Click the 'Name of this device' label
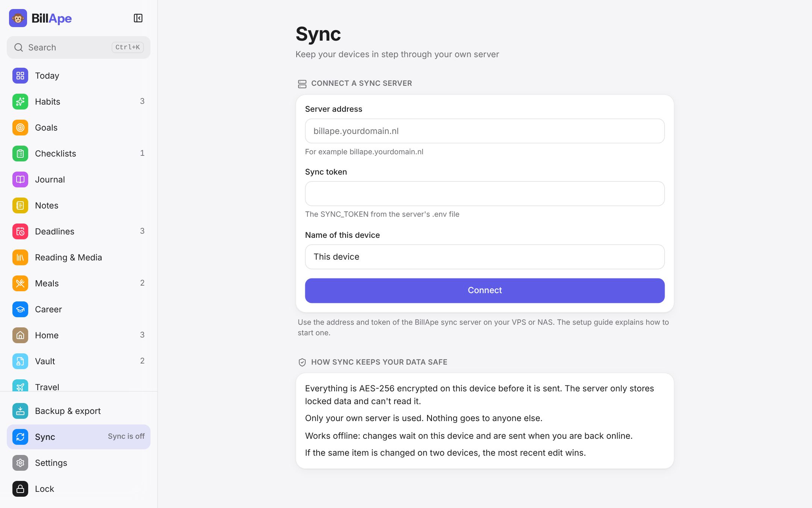 pos(342,235)
